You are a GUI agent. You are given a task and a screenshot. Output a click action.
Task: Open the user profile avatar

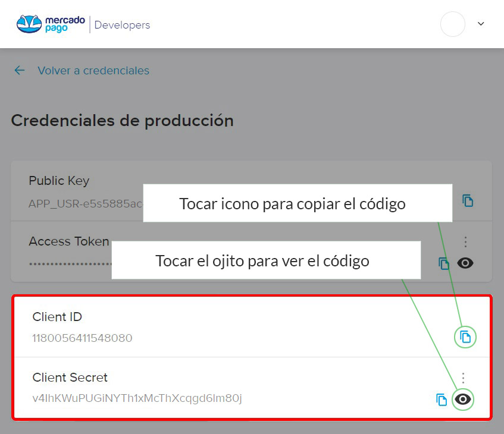[452, 24]
